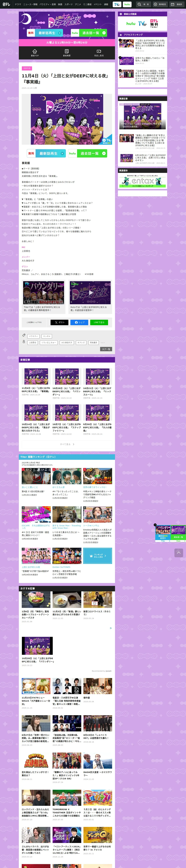Share article on Facebook シェア button
186x868 pixels.
tap(79, 322)
